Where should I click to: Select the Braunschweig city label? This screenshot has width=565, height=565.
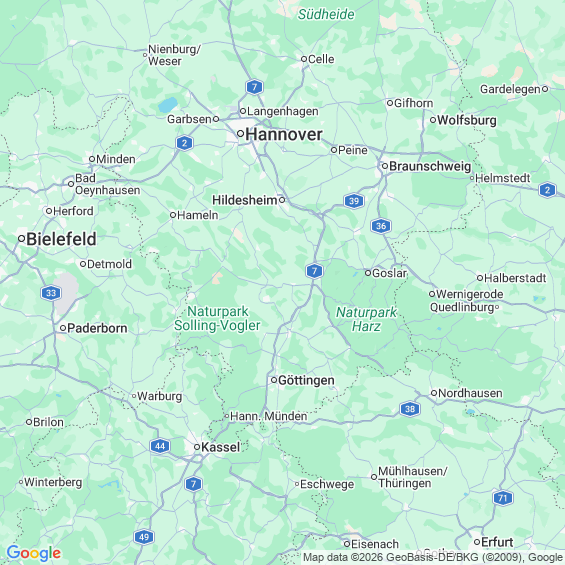430,166
